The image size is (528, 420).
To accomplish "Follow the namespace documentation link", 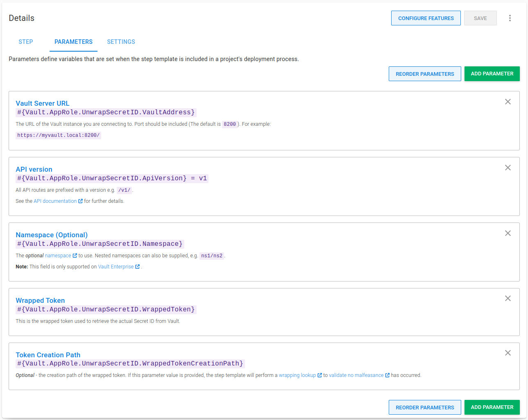I will 58,256.
